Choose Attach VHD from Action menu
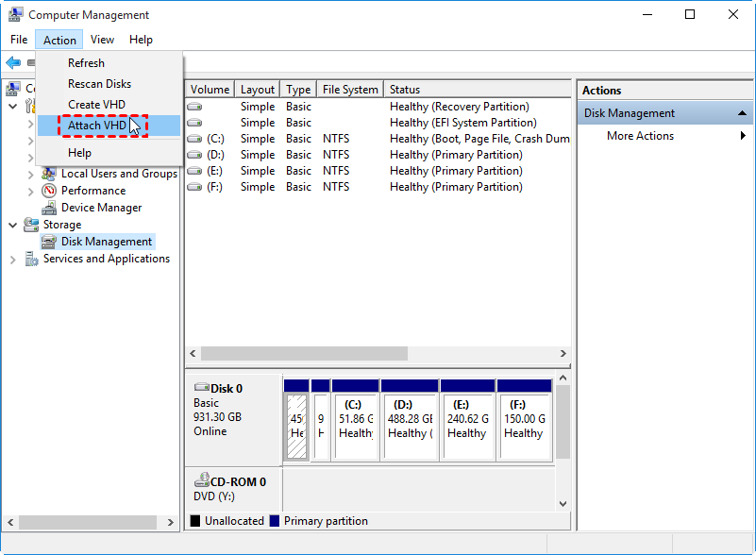 [x=97, y=126]
